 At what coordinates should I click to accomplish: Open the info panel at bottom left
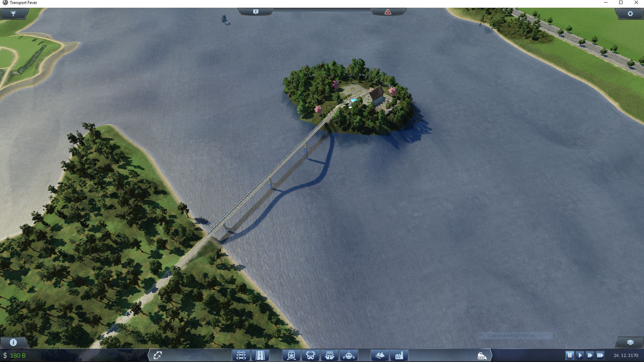click(13, 342)
